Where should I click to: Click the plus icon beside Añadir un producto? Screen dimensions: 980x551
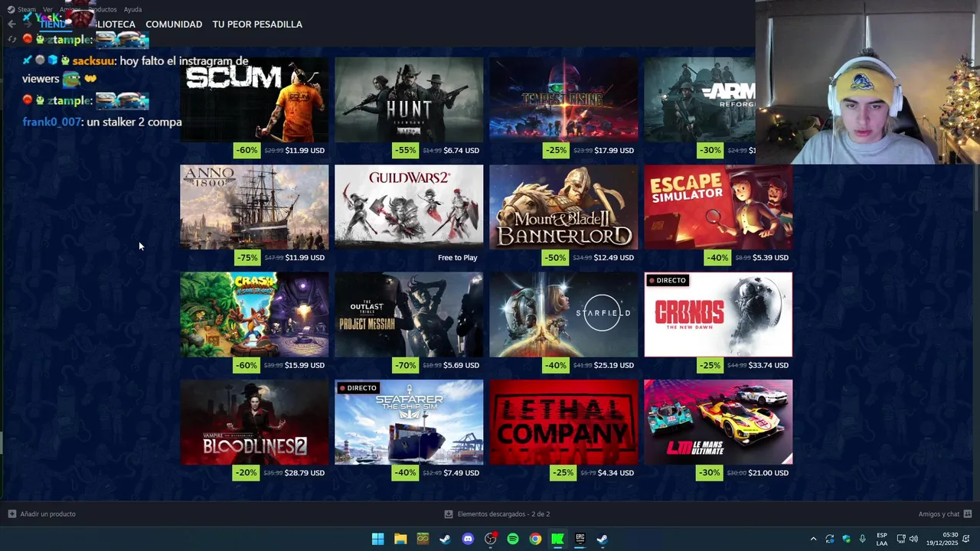(11, 514)
